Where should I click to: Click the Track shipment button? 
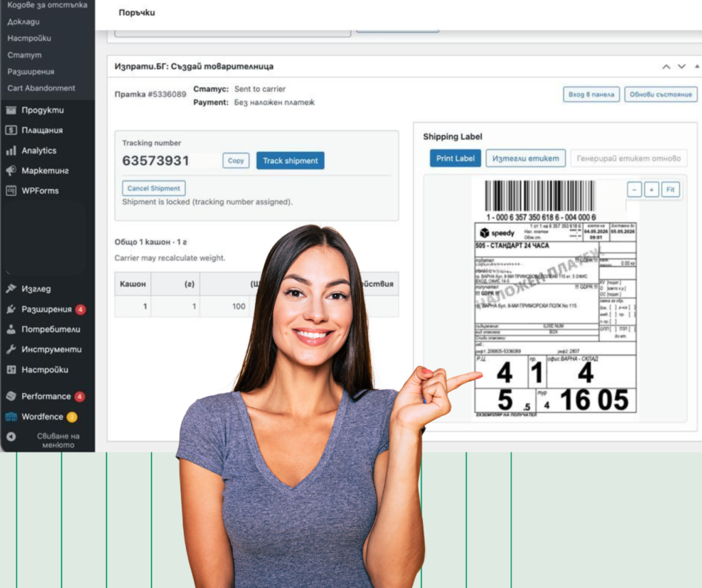click(x=290, y=160)
